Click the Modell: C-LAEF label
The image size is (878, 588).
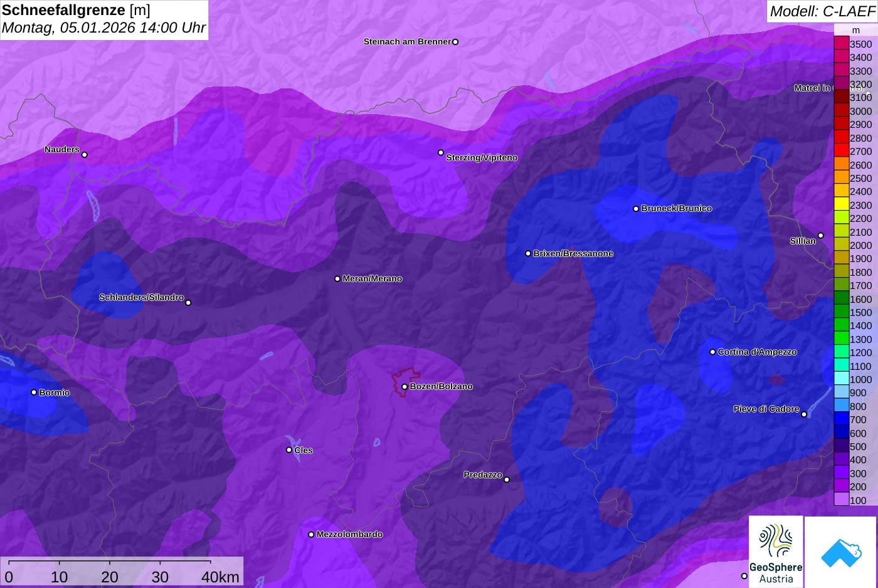(822, 11)
